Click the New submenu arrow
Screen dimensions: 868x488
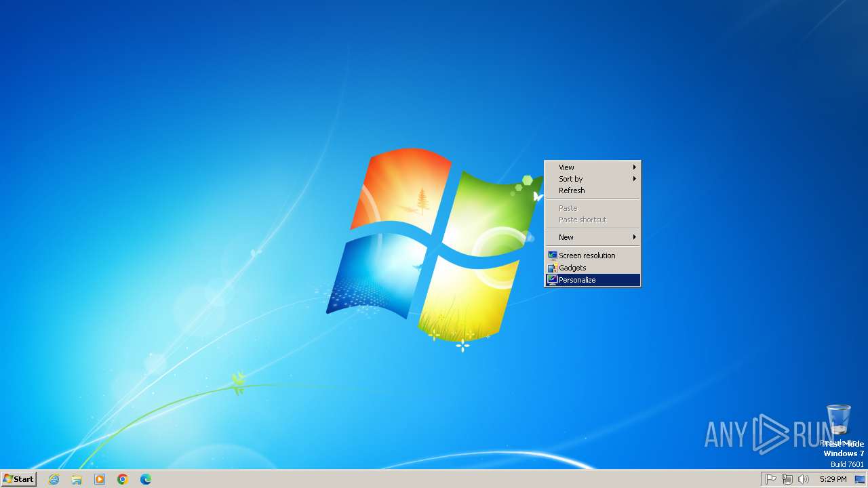(x=635, y=237)
